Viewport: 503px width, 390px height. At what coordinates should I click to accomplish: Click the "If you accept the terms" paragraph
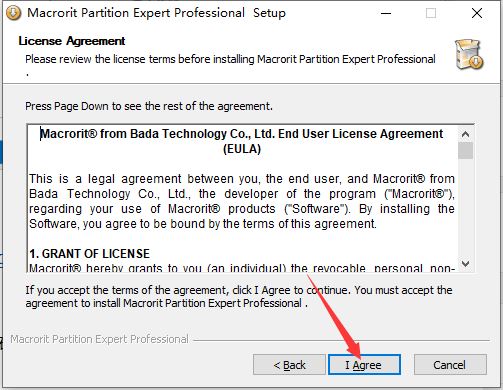[x=239, y=297]
